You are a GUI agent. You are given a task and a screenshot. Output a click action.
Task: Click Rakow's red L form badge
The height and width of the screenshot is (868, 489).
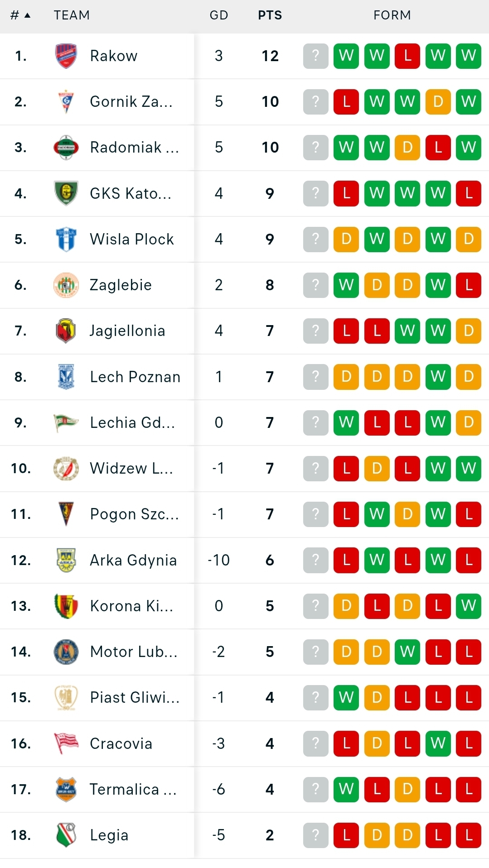(407, 56)
